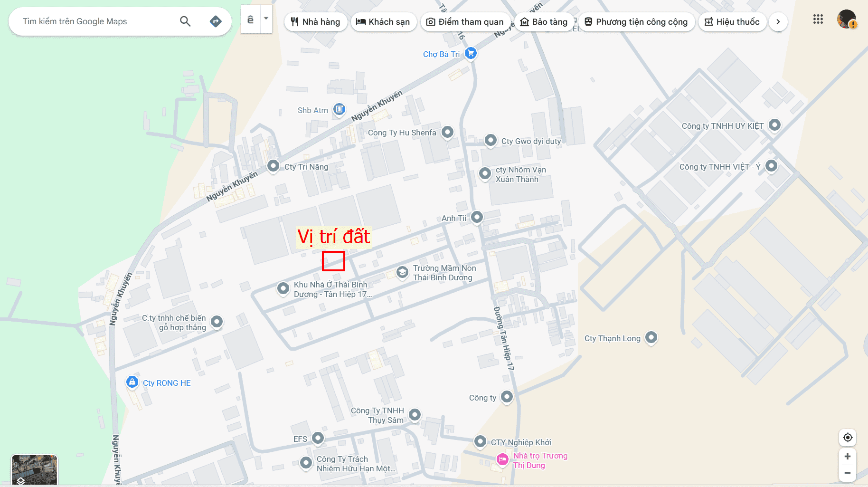868x487 pixels.
Task: Zoom out with the minus button
Action: click(848, 473)
